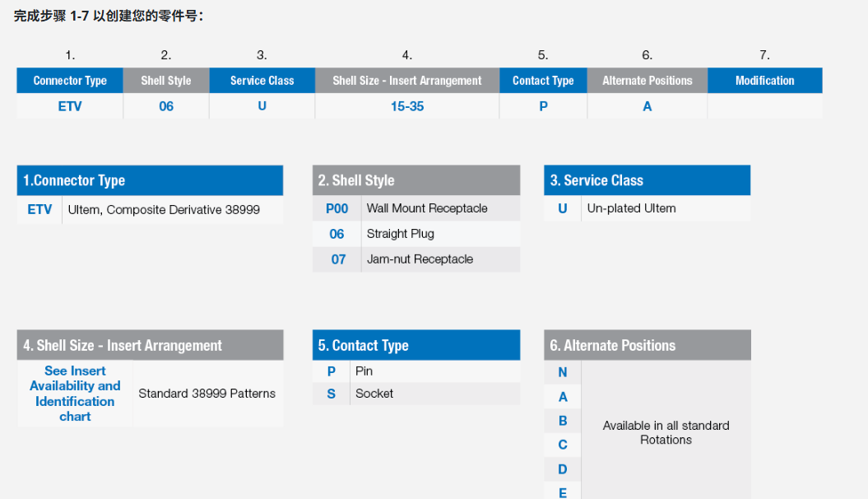Pick alternate position E
This screenshot has width=868, height=499.
click(x=563, y=492)
